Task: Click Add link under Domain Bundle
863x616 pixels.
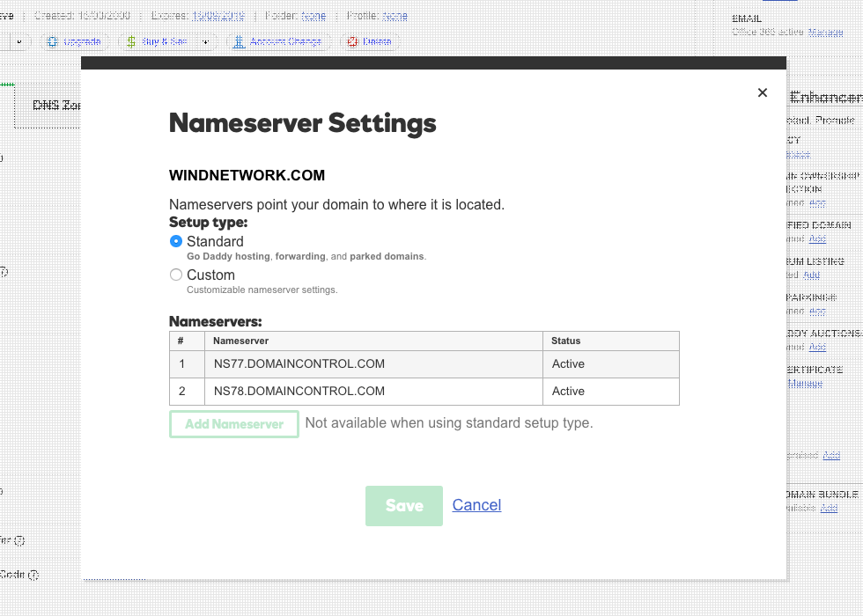Action: [x=829, y=508]
